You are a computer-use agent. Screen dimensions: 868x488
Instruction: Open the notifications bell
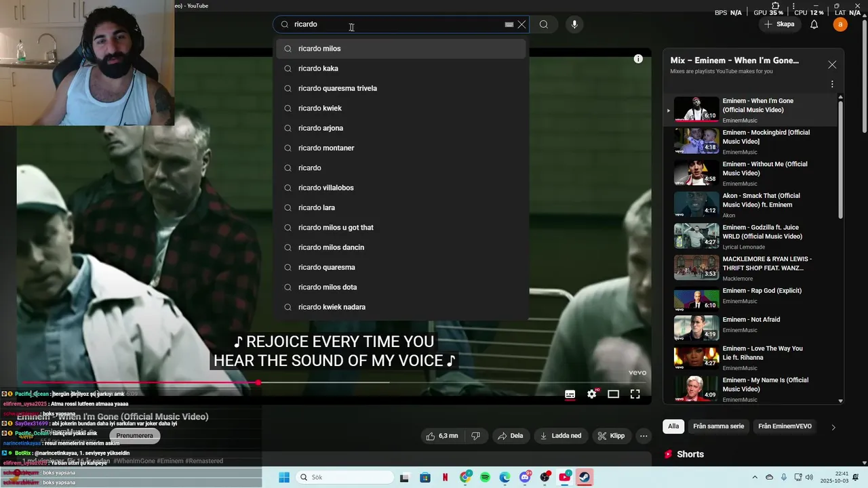814,24
